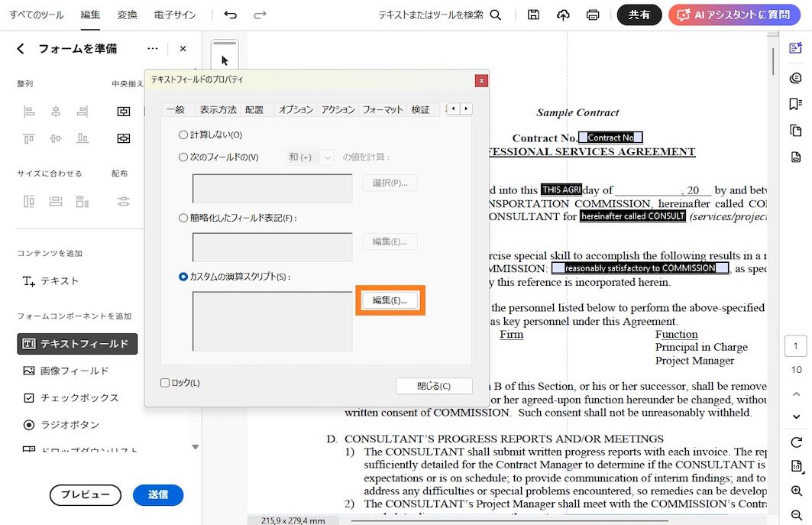This screenshot has height=525, width=812.
Task: Select the ラジオボタン form component
Action: click(72, 424)
